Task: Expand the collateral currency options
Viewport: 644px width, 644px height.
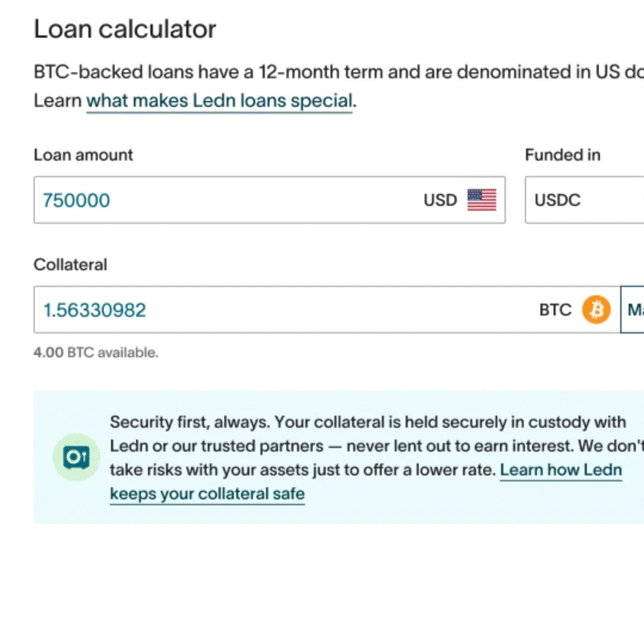Action: tap(638, 309)
